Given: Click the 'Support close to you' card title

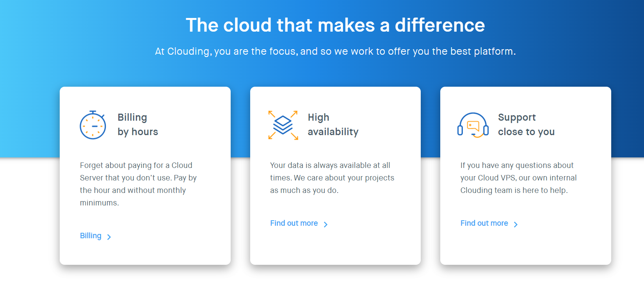Looking at the screenshot, I should pyautogui.click(x=526, y=125).
